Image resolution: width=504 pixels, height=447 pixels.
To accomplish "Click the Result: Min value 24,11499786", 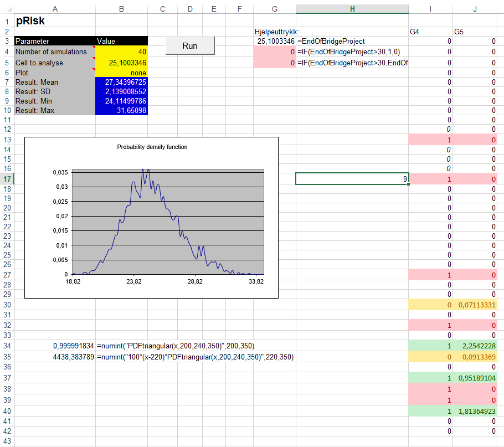I will click(121, 101).
